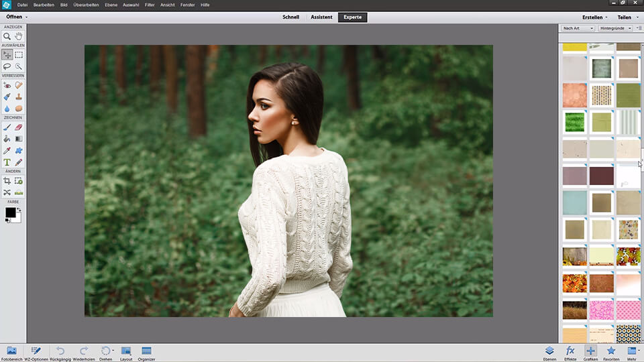Screen dimensions: 644x362
Task: Choose the dark maroon background thumbnail
Action: 602,176
